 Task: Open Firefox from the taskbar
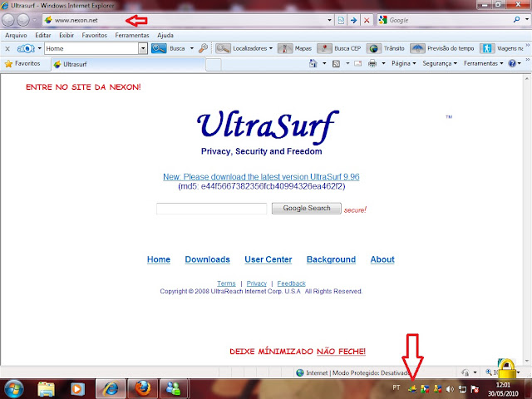click(143, 388)
